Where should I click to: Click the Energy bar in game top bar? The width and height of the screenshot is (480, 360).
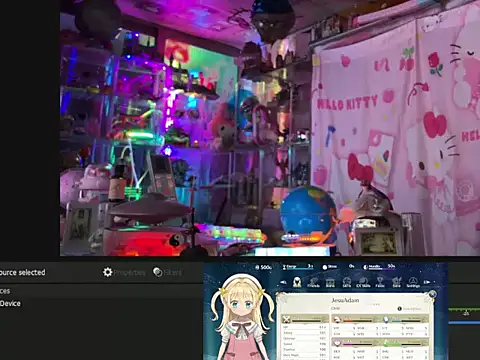click(298, 267)
